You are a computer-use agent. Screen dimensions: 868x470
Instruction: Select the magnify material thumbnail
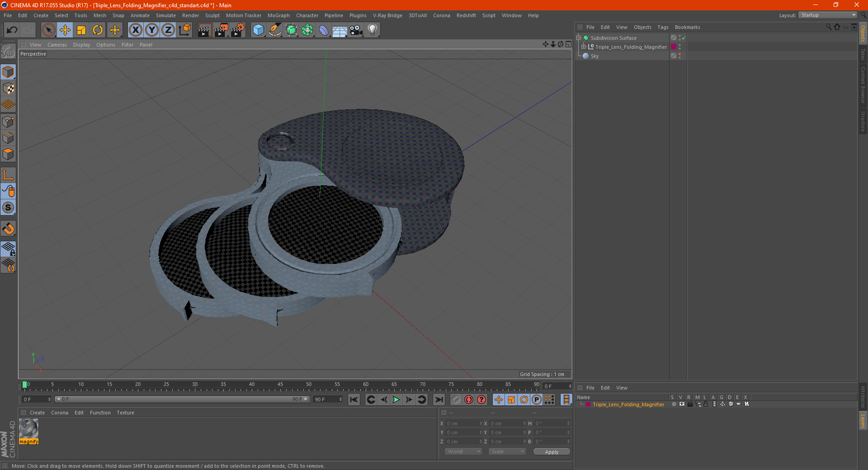[x=28, y=428]
